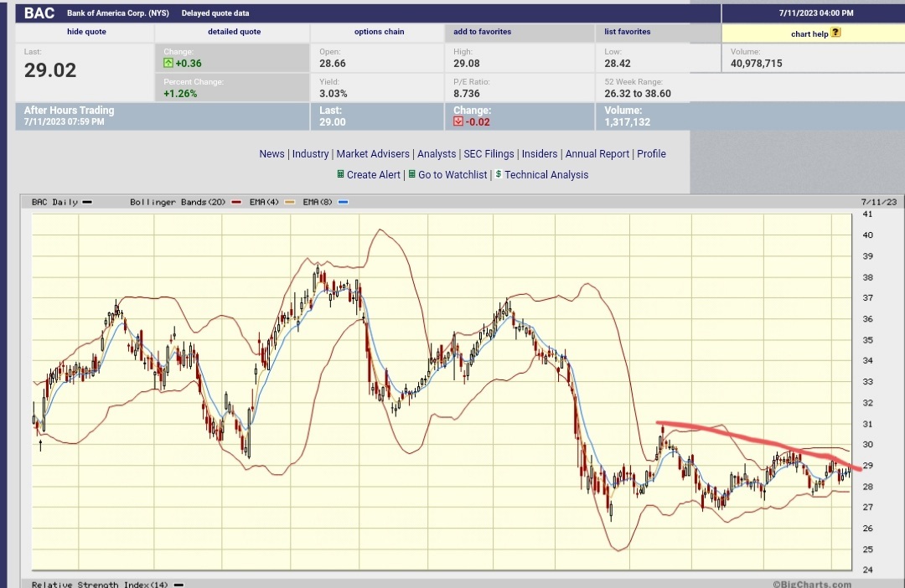Click the Bank of America Corp. (NYS) name
The image size is (905, 588).
118,13
